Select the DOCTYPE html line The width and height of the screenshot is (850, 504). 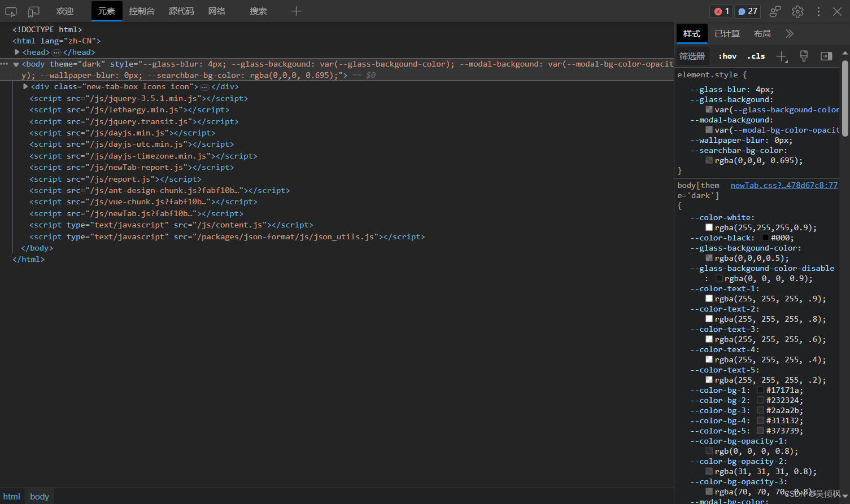point(47,29)
